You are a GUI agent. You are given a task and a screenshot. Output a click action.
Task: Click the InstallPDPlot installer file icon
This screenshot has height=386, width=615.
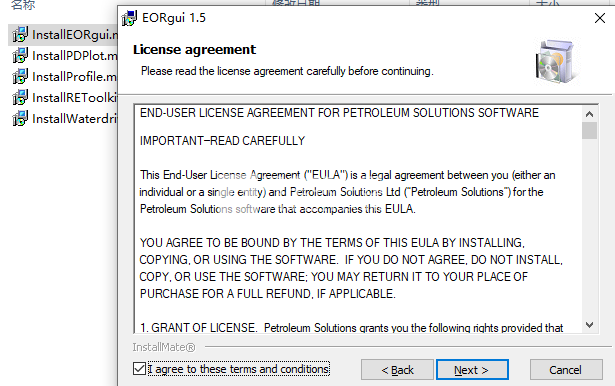(x=20, y=55)
